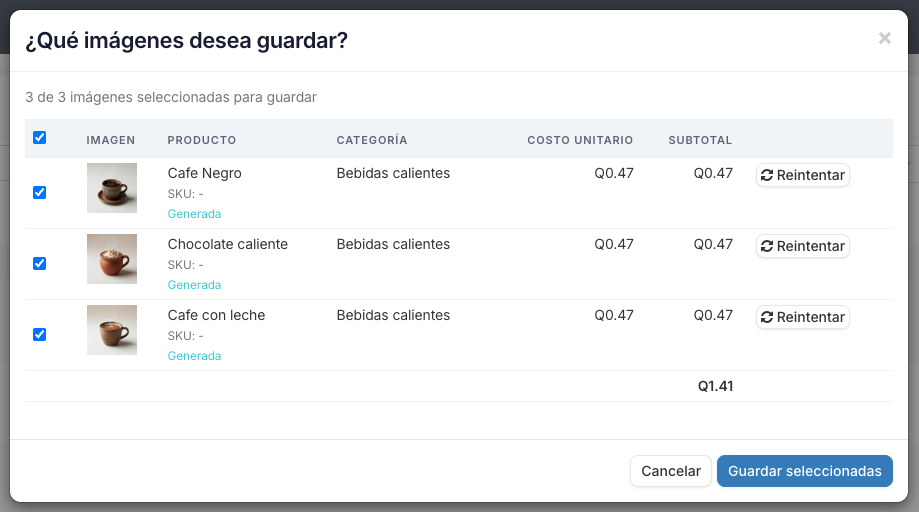This screenshot has height=512, width=919.
Task: Click Reintentar for Cafe con leche
Action: [802, 317]
